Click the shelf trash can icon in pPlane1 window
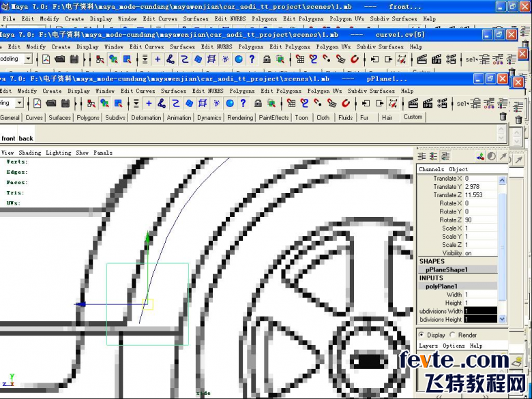The width and height of the screenshot is (532, 399). 503,117
